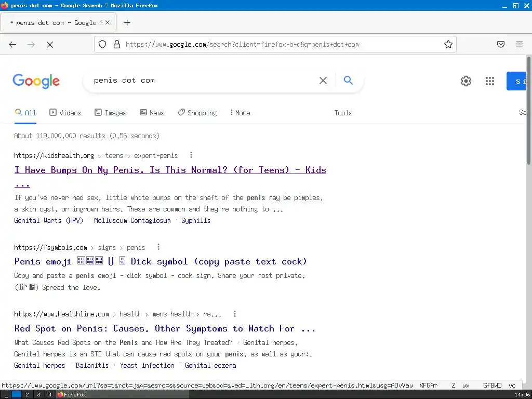Image resolution: width=532 pixels, height=399 pixels.
Task: Click the 14:06 taskbar clock
Action: 522,395
